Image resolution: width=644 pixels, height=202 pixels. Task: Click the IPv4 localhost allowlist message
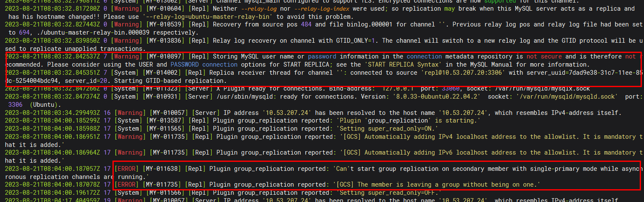[490, 137]
